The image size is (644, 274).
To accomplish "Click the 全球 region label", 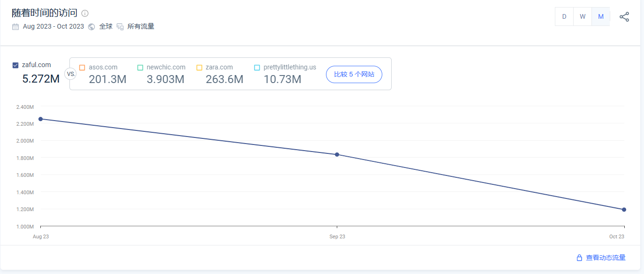I will (106, 27).
